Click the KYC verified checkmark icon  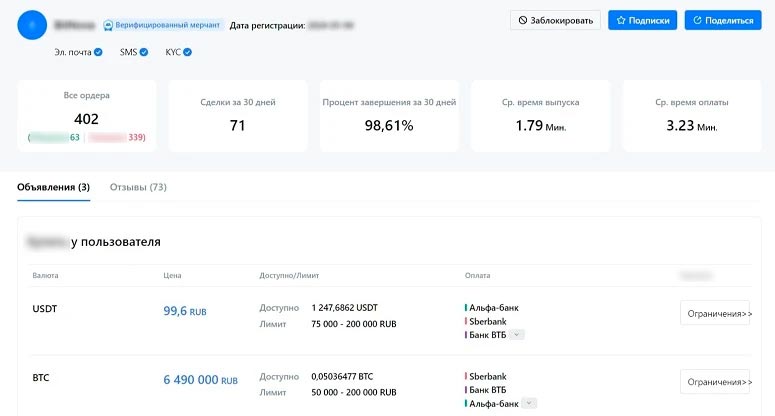[x=187, y=52]
